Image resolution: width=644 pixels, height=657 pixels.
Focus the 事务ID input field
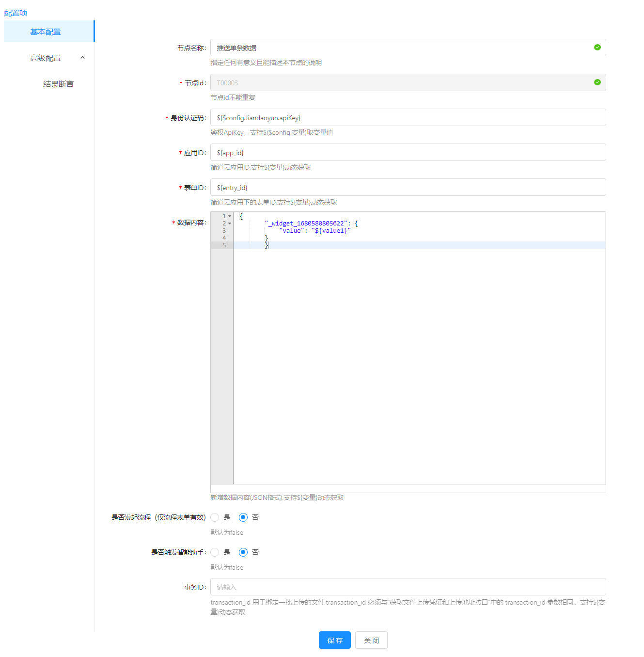[x=408, y=587]
